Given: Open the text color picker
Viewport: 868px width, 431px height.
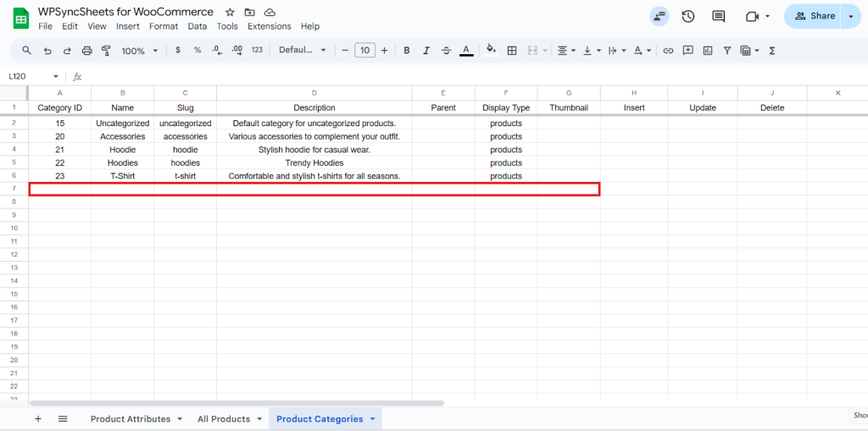Looking at the screenshot, I should (466, 50).
